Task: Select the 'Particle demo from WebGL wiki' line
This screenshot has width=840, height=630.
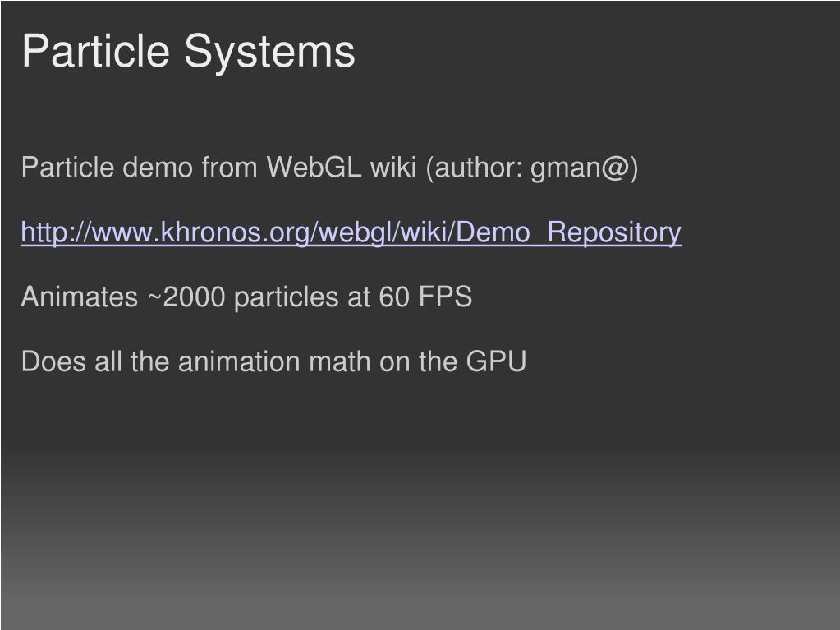Action: (x=329, y=167)
